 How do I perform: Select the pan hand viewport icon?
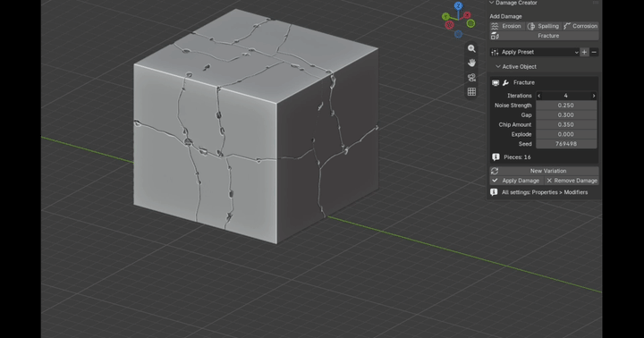[x=471, y=63]
